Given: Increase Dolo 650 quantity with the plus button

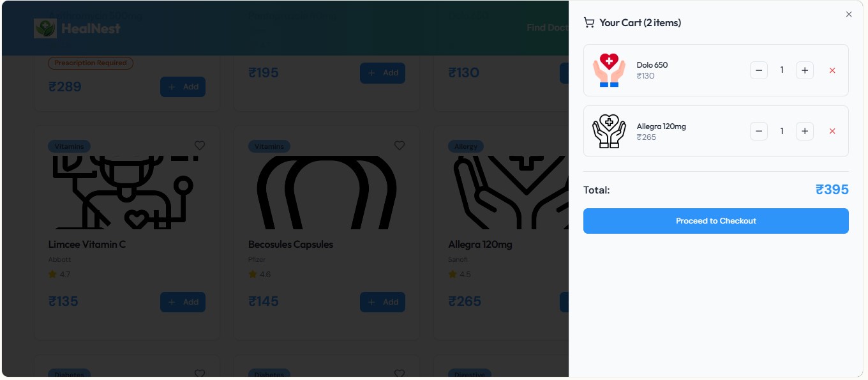Looking at the screenshot, I should pos(805,70).
